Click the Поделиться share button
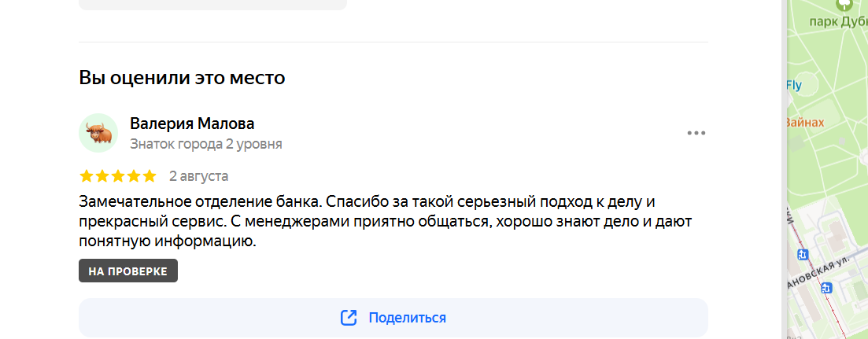This screenshot has height=339, width=868. click(x=393, y=318)
